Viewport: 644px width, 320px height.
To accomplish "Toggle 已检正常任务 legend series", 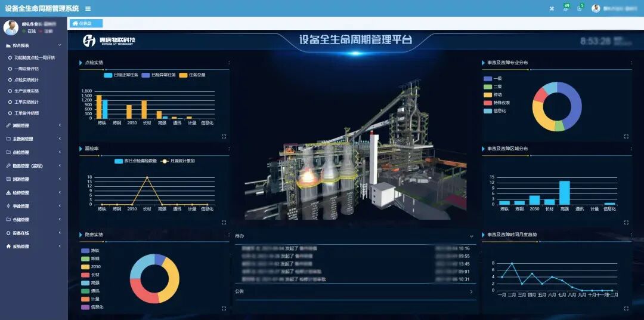I will tap(120, 75).
